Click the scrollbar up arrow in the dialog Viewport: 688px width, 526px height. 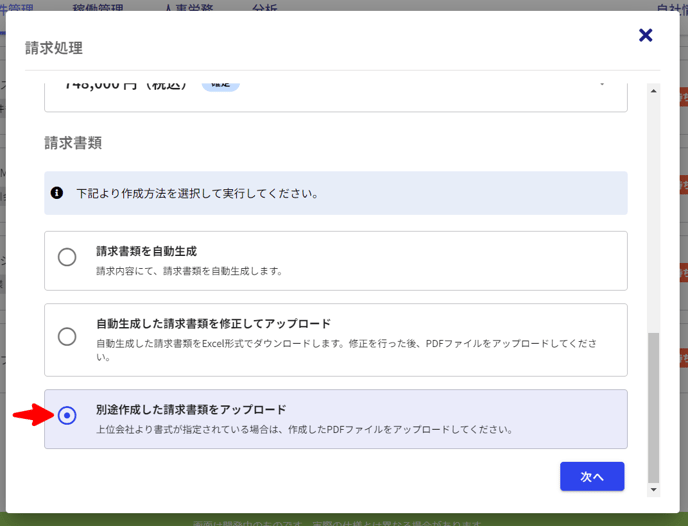click(654, 91)
